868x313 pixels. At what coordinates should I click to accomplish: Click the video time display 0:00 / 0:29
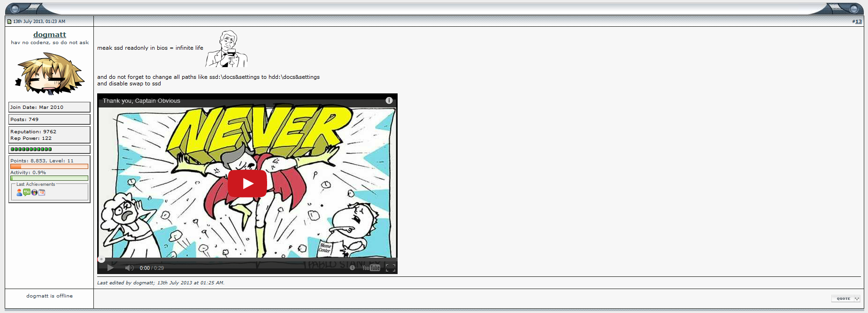tap(152, 268)
